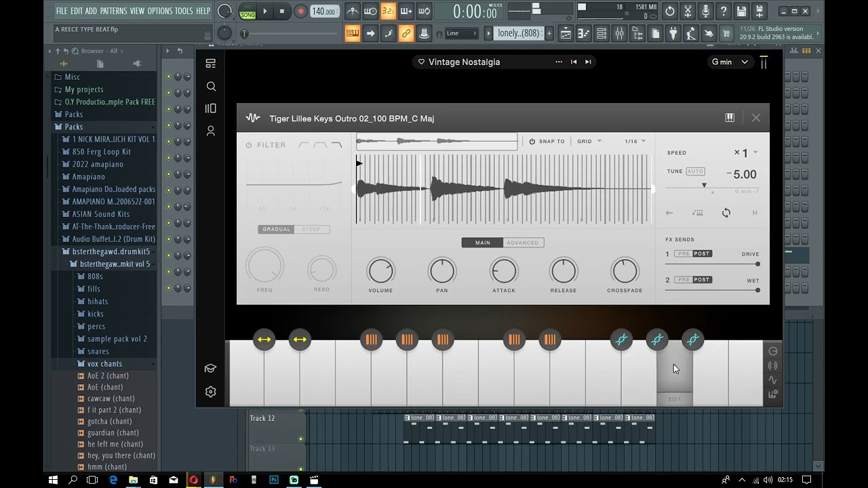Click the Volume knob
This screenshot has height=488, width=868.
point(380,271)
